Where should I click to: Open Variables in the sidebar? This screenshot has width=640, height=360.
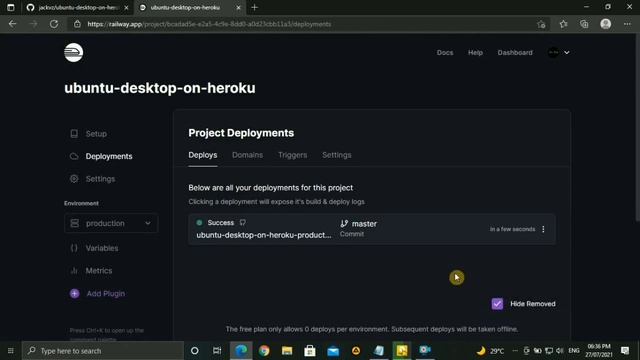[102, 248]
